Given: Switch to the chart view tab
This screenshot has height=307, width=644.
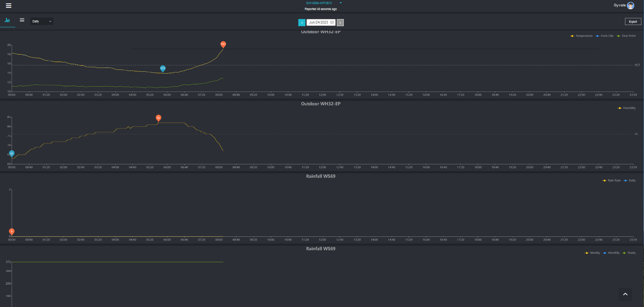Looking at the screenshot, I should [7, 20].
